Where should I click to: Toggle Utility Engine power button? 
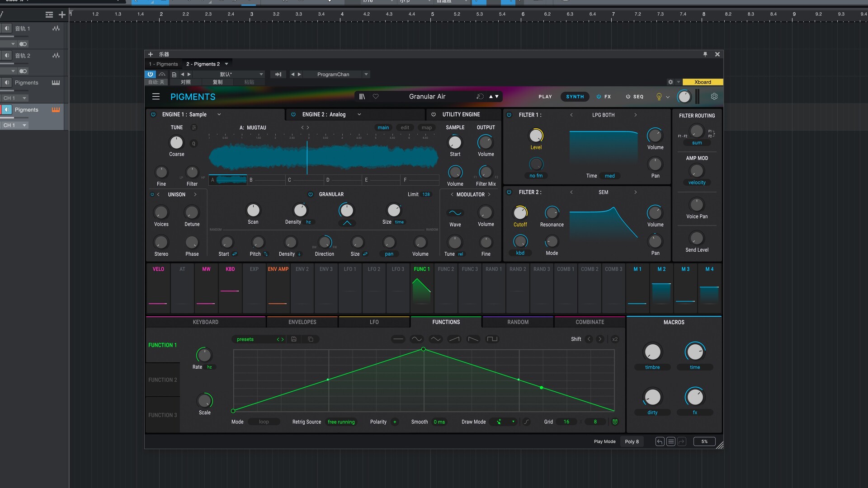point(434,114)
